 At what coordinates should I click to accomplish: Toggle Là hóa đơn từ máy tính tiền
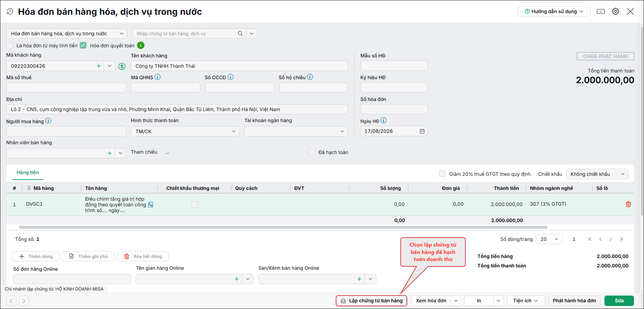point(10,45)
